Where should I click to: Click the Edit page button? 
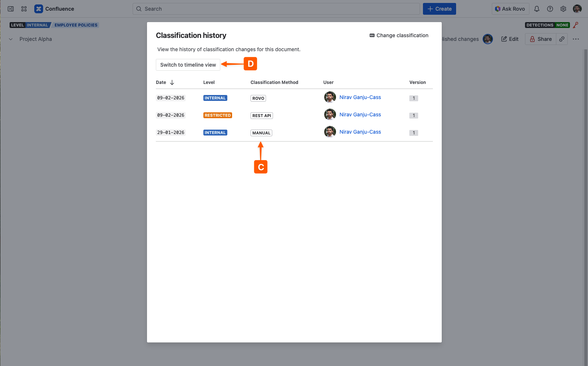510,39
